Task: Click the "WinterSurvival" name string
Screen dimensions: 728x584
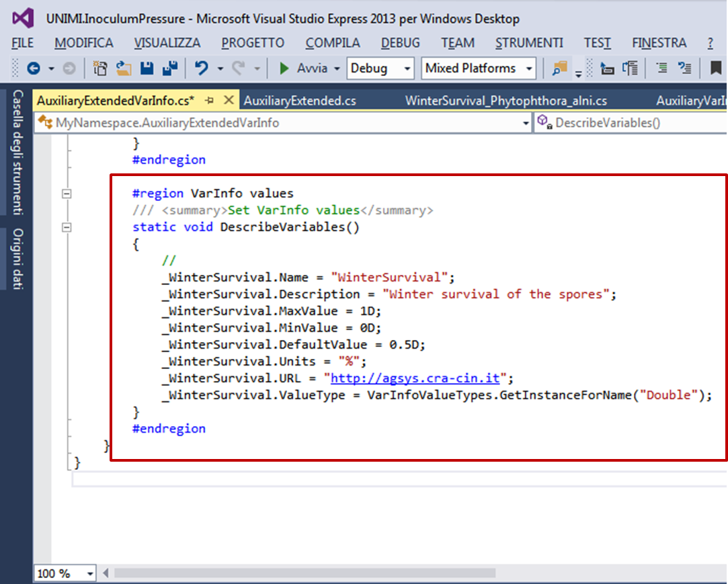Action: pos(389,278)
